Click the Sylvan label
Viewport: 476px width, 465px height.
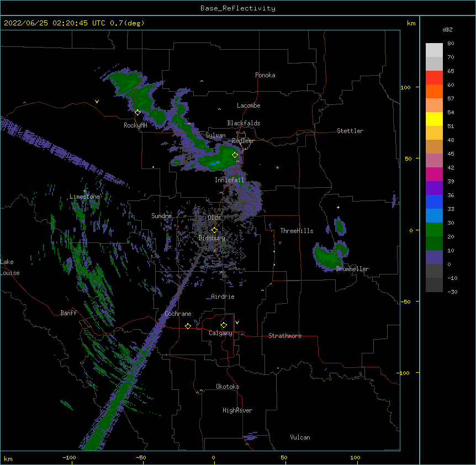[215, 135]
